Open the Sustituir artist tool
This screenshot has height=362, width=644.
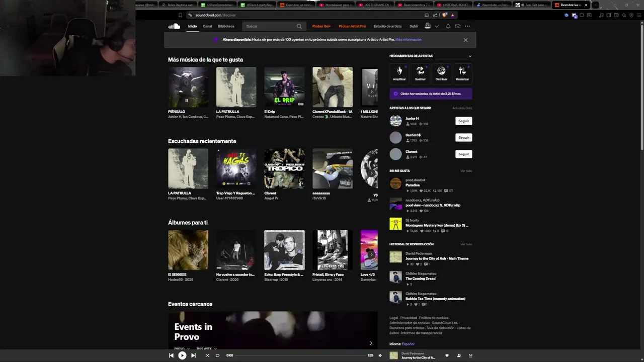(420, 73)
